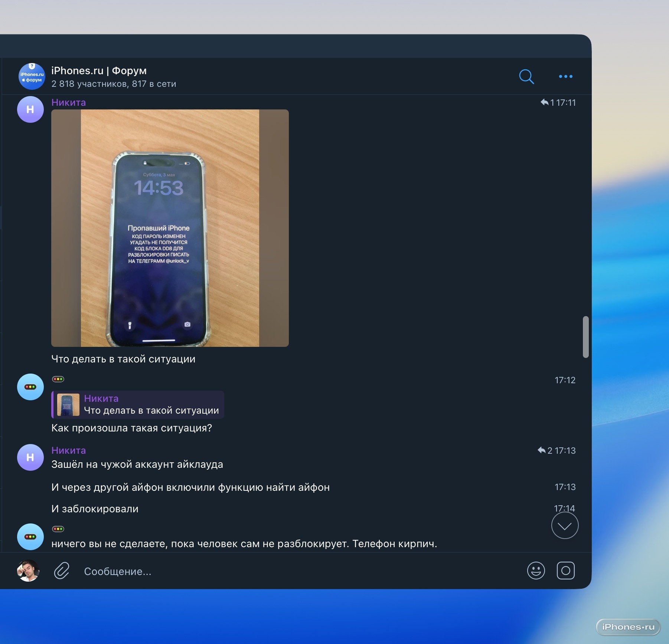This screenshot has height=644, width=669.
Task: Open Никита's purple avatar by the photo
Action: click(x=30, y=109)
